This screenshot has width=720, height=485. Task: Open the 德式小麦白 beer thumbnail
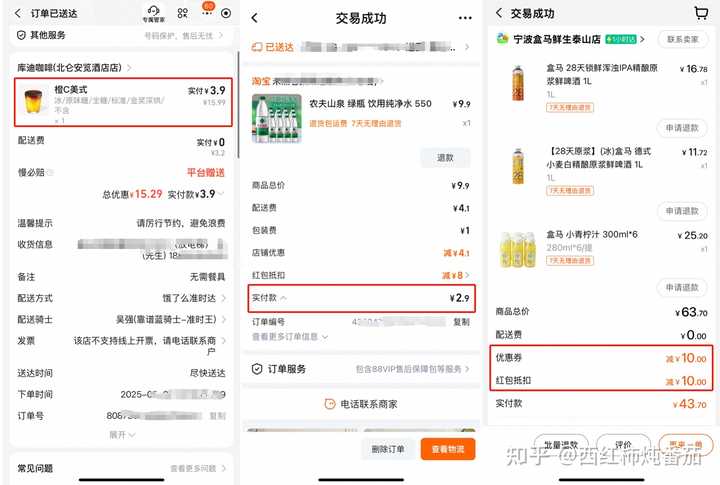click(518, 166)
